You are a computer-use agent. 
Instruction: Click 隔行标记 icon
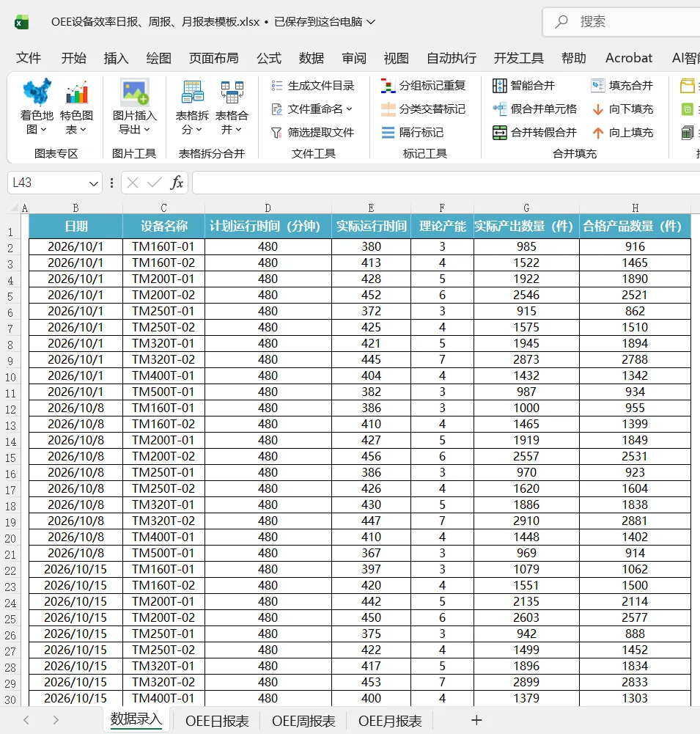click(388, 133)
